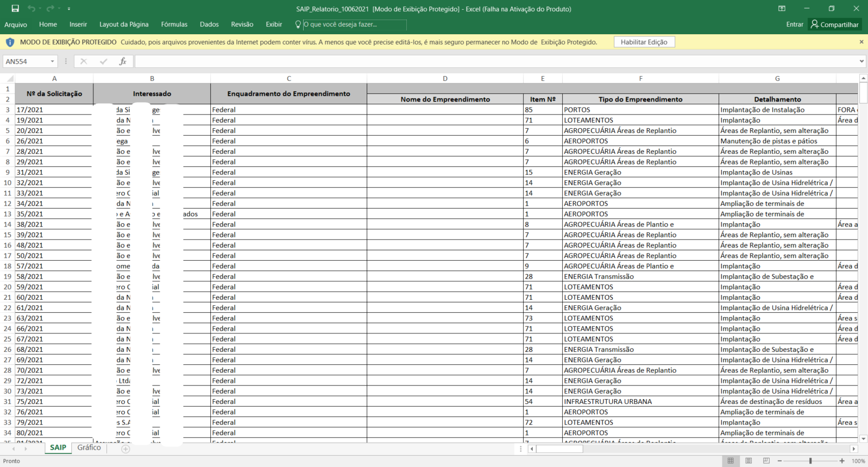The image size is (868, 467).
Task: Open the Fórmulas ribbon tab
Action: point(174,24)
